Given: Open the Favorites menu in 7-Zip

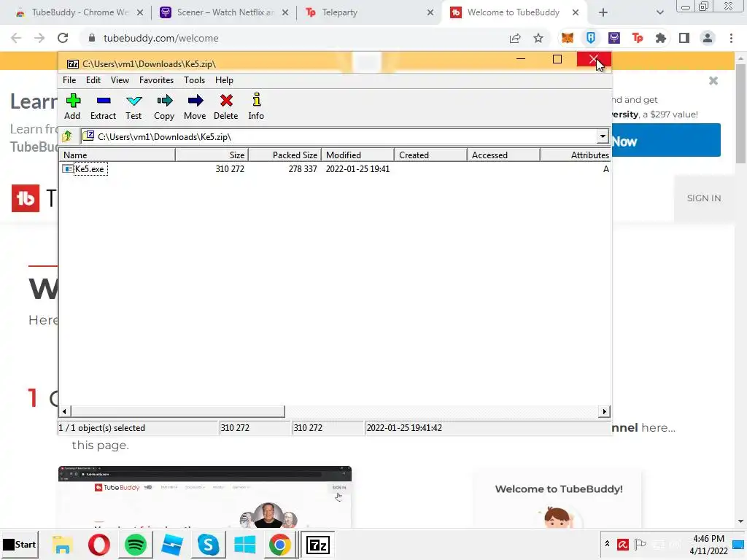Looking at the screenshot, I should pyautogui.click(x=156, y=80).
